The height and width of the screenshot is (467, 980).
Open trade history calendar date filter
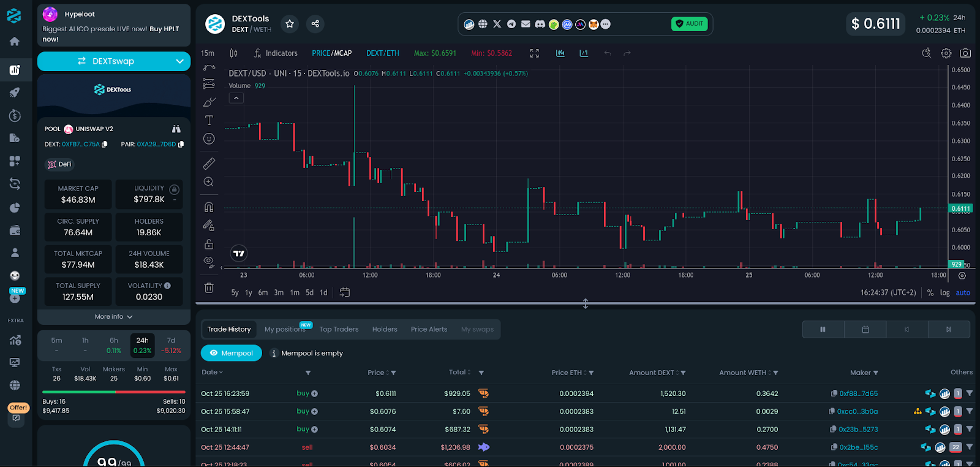[865, 330]
